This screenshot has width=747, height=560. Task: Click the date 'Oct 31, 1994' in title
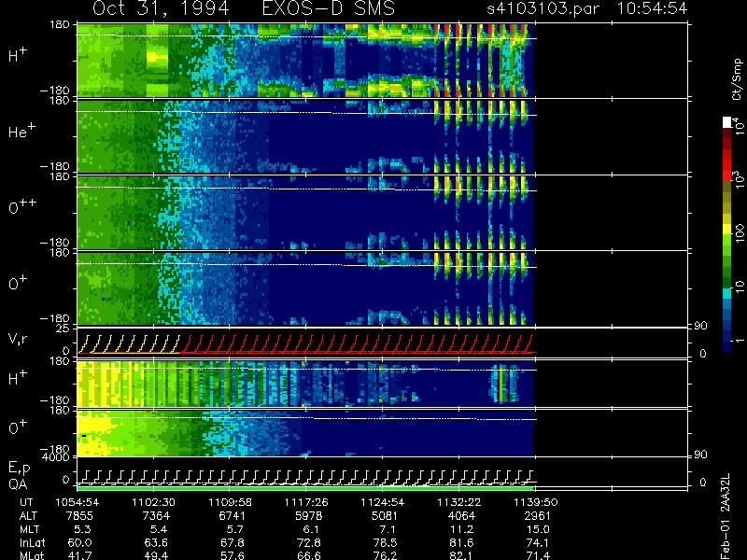pyautogui.click(x=161, y=8)
